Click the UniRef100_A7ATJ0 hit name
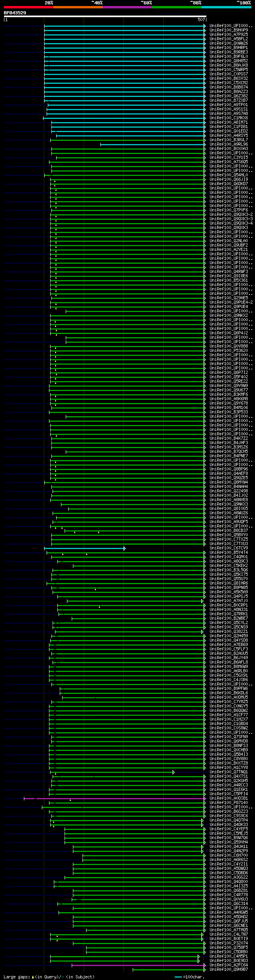Screen dimensions: 255x980 tap(229, 601)
